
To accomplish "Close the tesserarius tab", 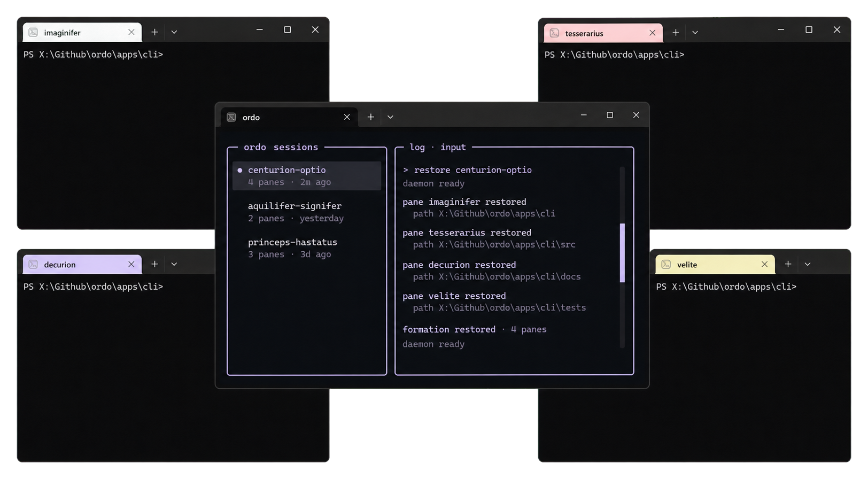I will click(653, 33).
